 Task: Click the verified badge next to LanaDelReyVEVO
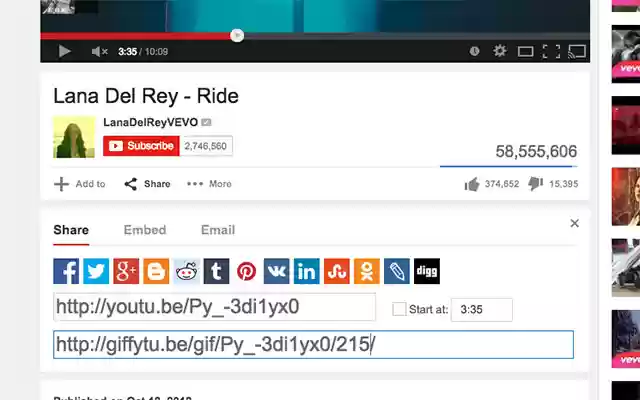point(207,122)
